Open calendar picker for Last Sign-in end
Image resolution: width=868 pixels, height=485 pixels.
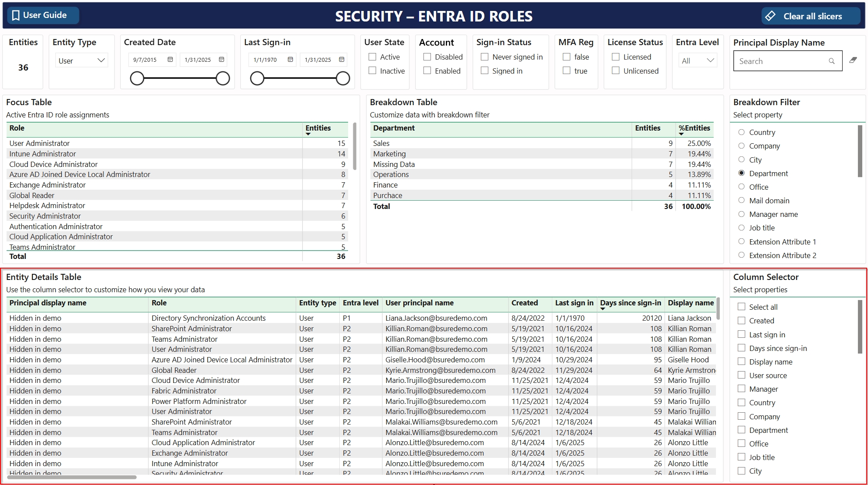click(x=342, y=60)
